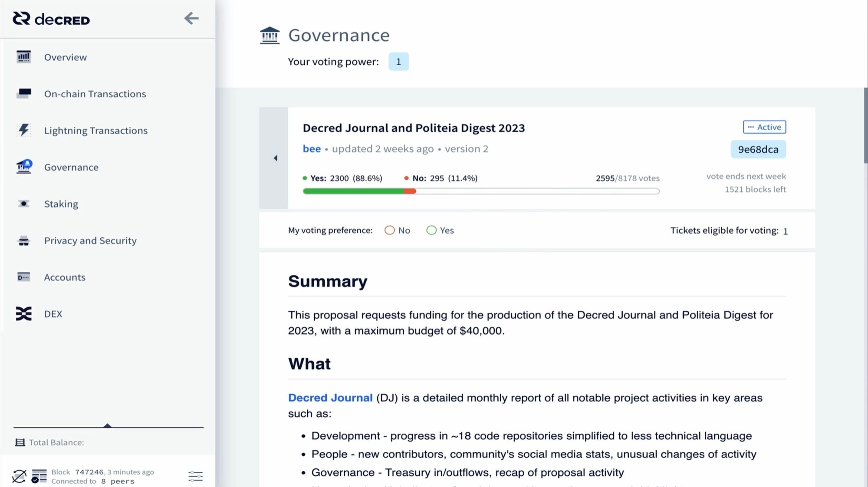The height and width of the screenshot is (487, 868).
Task: Click the Accounts wallet icon
Action: pos(24,277)
